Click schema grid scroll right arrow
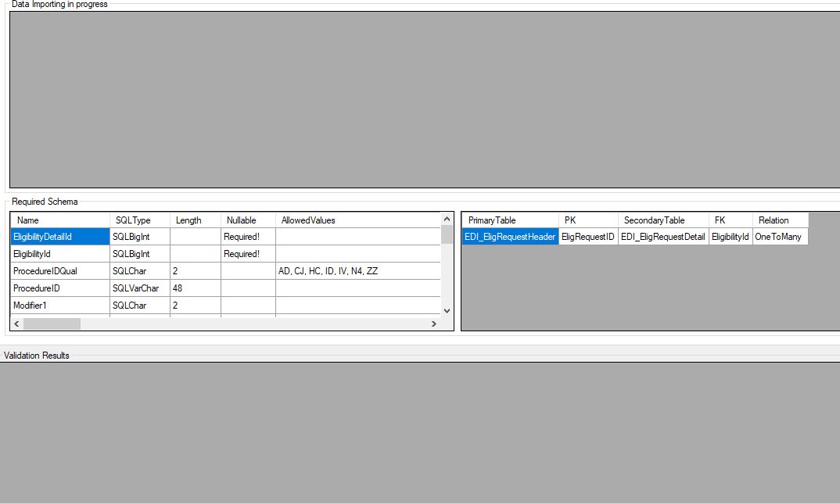840x504 pixels. coord(434,323)
